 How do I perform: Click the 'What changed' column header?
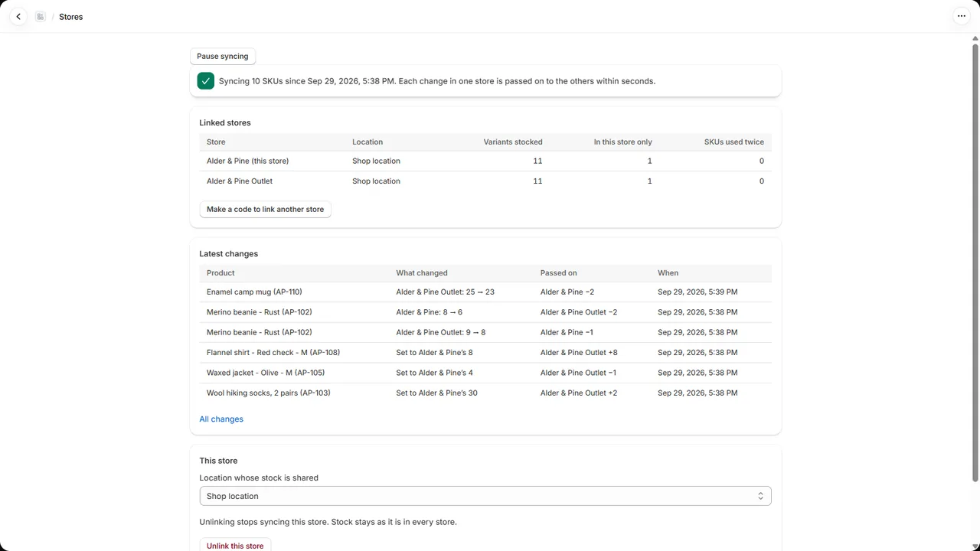(x=422, y=272)
